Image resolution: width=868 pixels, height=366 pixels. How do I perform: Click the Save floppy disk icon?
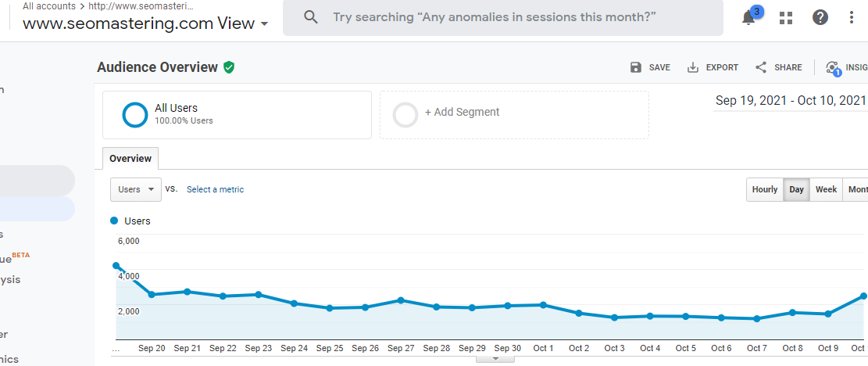pyautogui.click(x=636, y=67)
